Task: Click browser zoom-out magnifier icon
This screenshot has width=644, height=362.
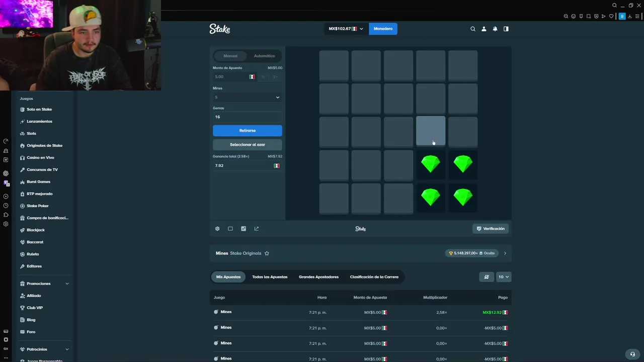Action: pyautogui.click(x=566, y=16)
